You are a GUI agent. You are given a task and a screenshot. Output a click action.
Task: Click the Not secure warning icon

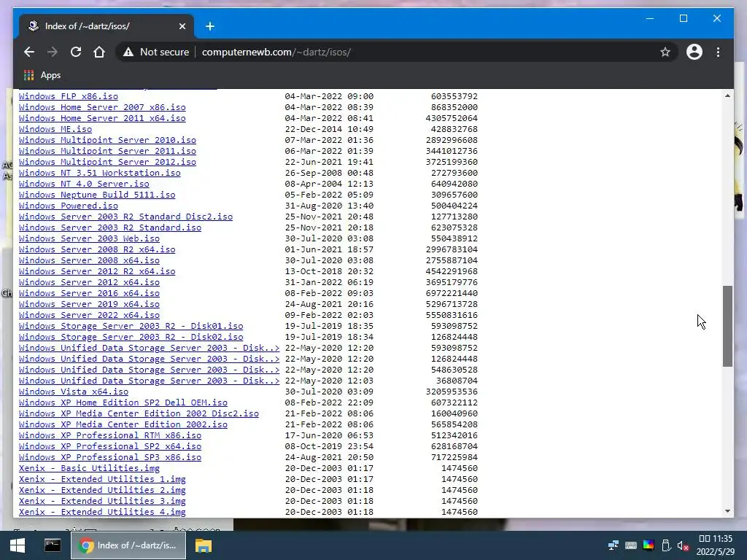(x=128, y=52)
